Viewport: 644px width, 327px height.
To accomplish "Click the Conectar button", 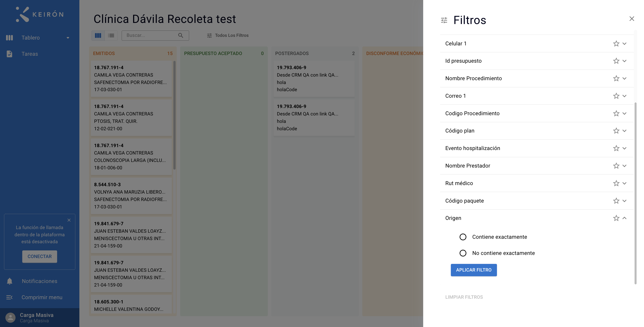I will pos(40,257).
